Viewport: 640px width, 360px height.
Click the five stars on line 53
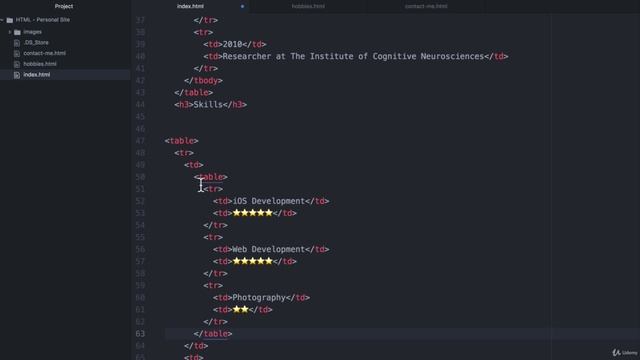252,213
